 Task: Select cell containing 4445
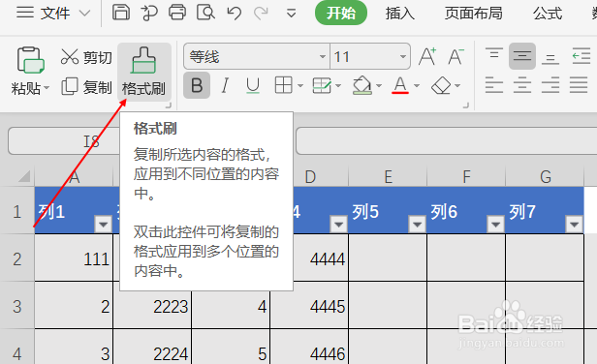309,305
